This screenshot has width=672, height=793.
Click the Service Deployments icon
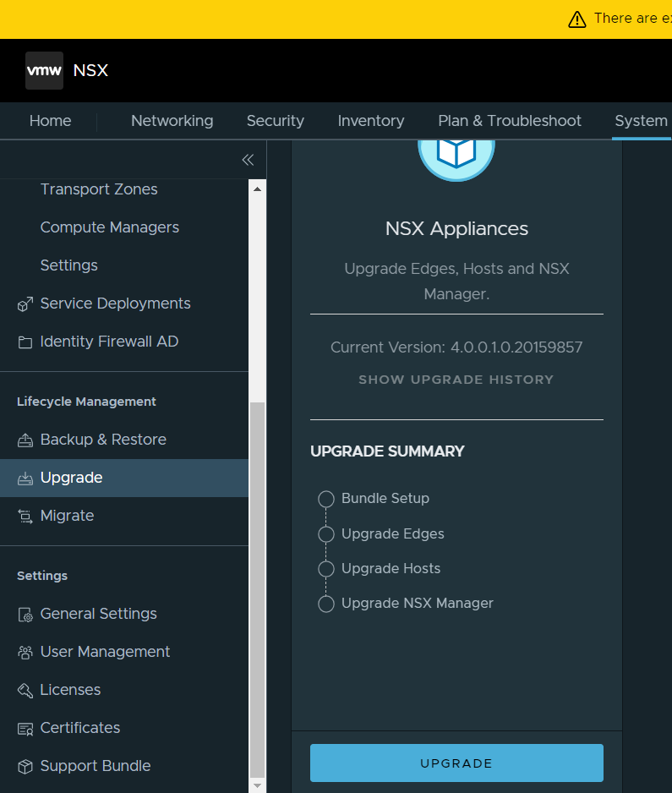pos(25,304)
